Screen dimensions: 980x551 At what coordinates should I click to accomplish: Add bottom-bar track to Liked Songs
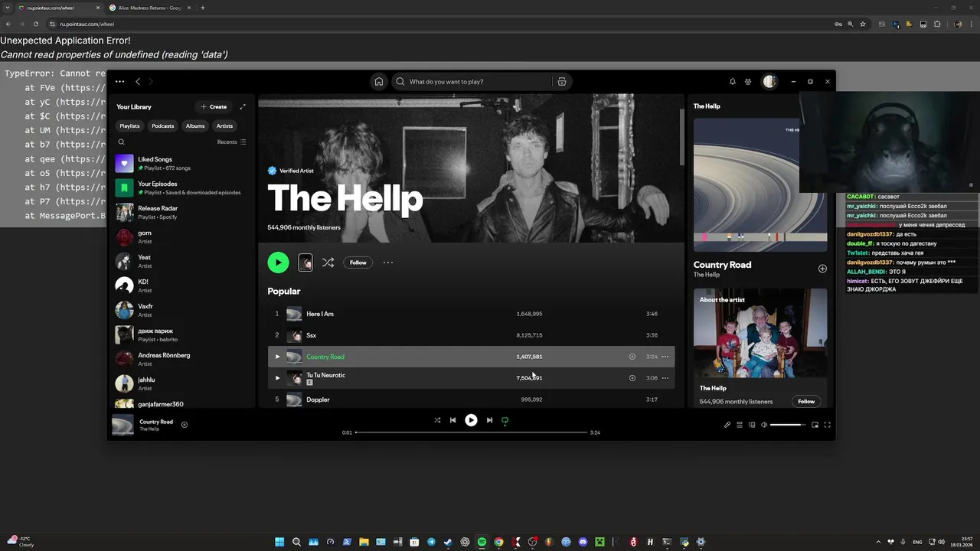185,425
